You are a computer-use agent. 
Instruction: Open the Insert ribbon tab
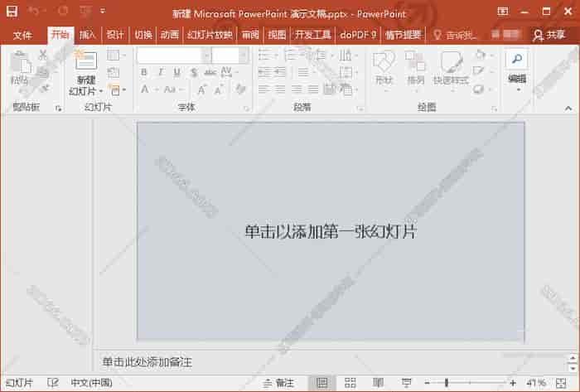pyautogui.click(x=87, y=35)
